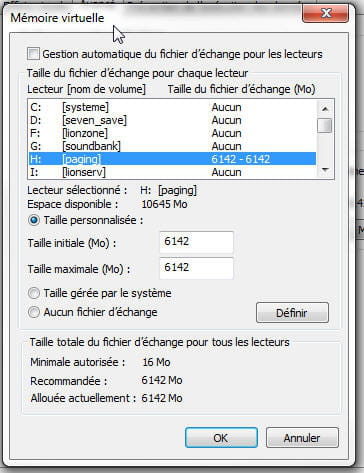
Task: Select Taille personnalisée radio option
Action: [x=34, y=220]
